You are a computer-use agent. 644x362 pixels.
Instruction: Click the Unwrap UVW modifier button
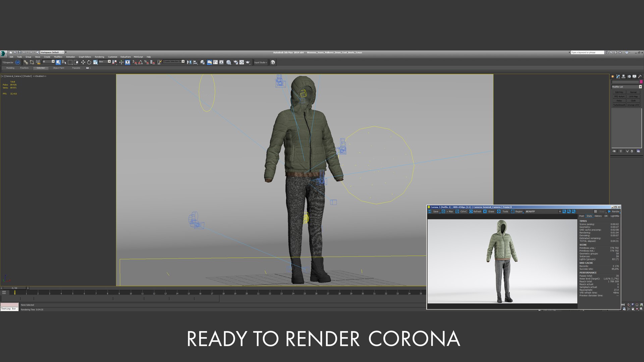pyautogui.click(x=633, y=105)
